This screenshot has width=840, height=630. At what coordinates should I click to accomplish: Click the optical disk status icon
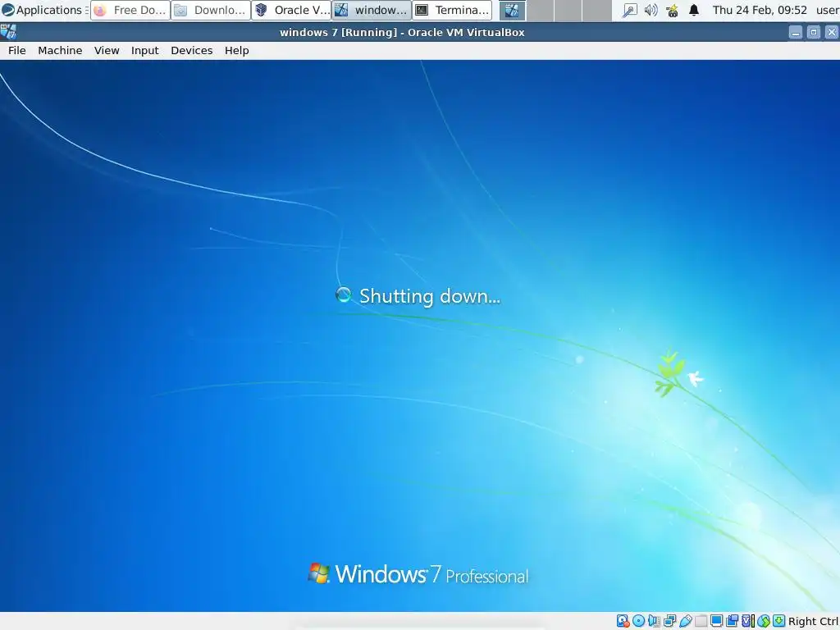coord(638,621)
